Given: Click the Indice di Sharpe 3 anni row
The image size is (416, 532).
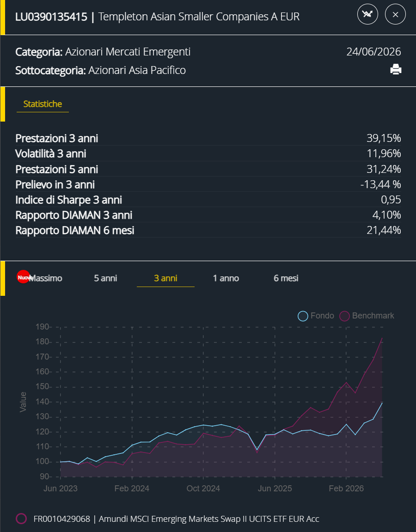Looking at the screenshot, I should [208, 200].
